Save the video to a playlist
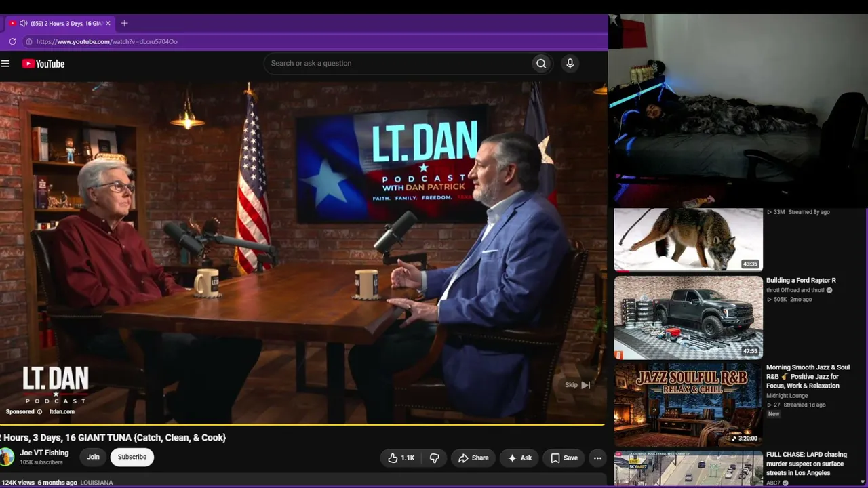The height and width of the screenshot is (488, 868). click(x=564, y=458)
